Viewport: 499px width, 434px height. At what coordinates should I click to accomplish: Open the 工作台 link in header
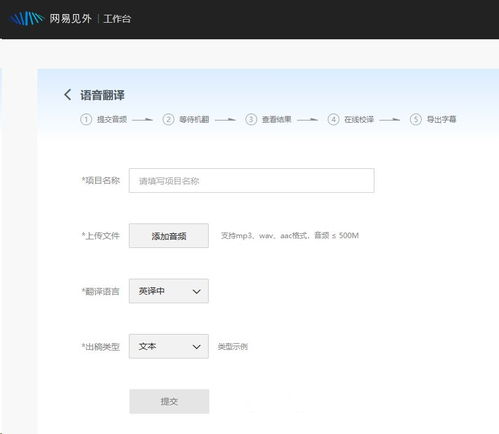pyautogui.click(x=117, y=19)
